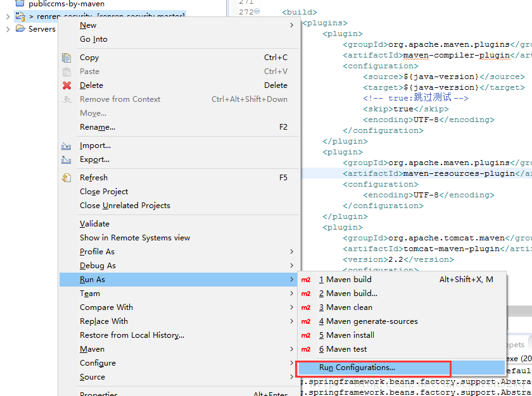The image size is (532, 396).
Task: Click the m2 icon beside Maven generate-sources
Action: pyautogui.click(x=306, y=321)
